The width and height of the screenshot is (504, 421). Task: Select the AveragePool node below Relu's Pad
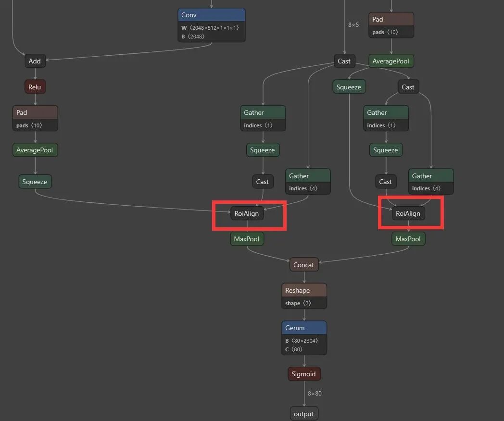coord(35,150)
